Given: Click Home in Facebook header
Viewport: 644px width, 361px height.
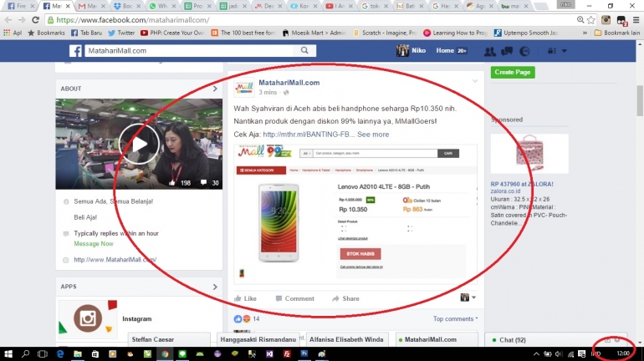Looking at the screenshot, I should (445, 50).
